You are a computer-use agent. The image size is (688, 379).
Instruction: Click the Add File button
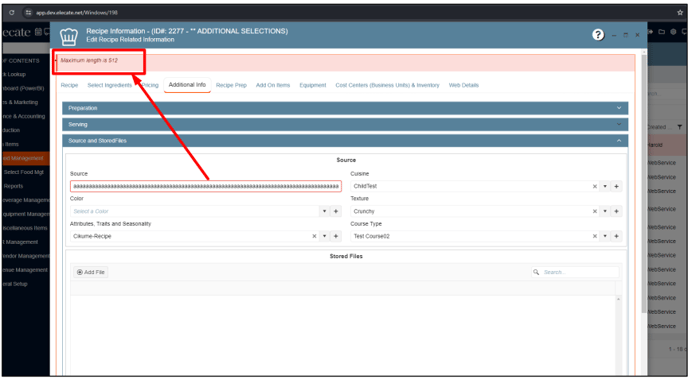click(91, 272)
